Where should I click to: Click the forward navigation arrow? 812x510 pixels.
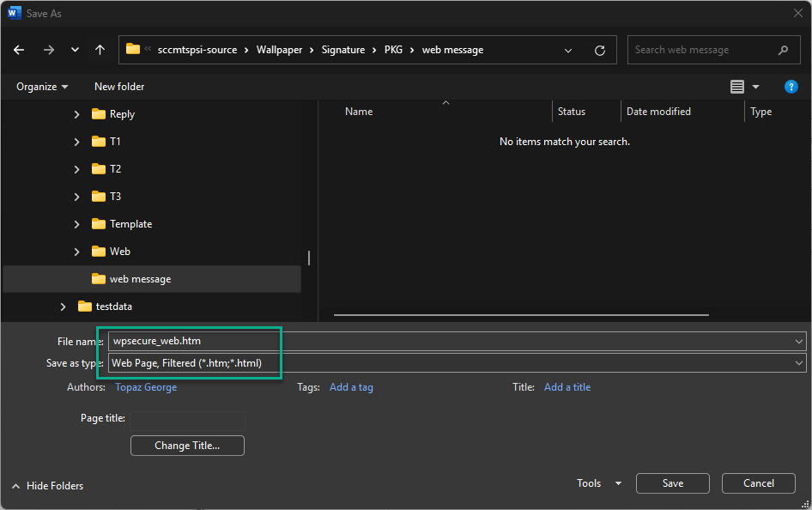tap(49, 50)
